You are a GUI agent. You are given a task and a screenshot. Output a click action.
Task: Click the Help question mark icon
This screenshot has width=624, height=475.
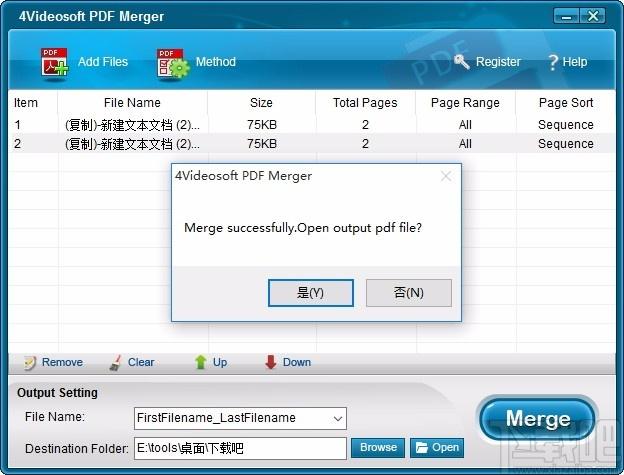(x=553, y=62)
